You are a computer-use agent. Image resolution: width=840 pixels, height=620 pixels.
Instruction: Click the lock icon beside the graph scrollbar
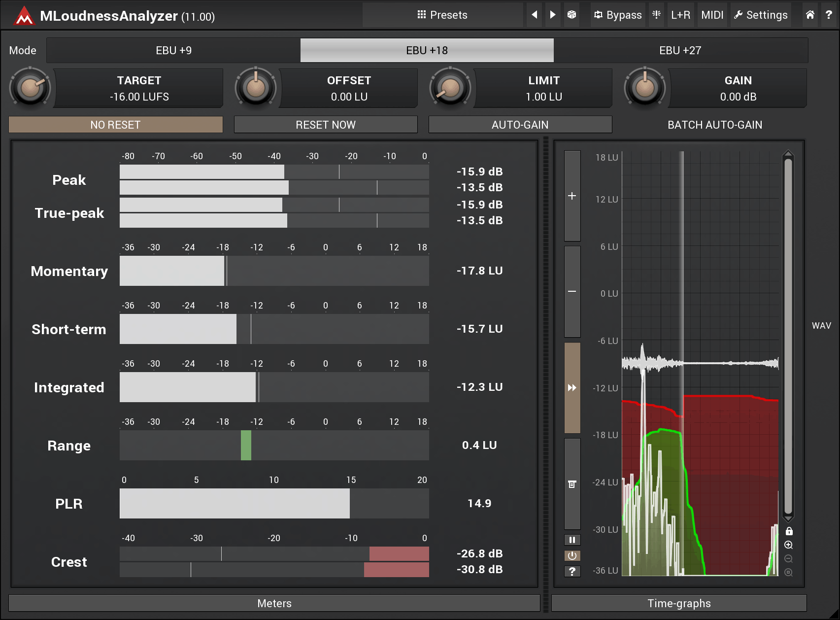click(x=788, y=531)
